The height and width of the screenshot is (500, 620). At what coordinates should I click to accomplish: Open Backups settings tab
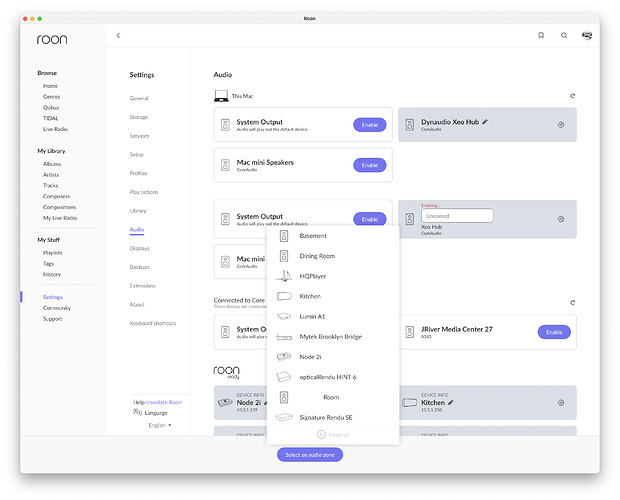(140, 267)
